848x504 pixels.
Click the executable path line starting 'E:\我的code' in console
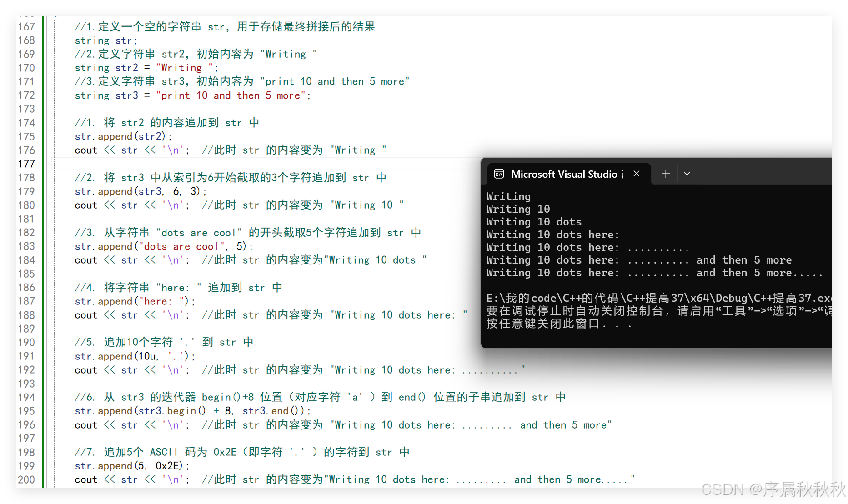coord(659,298)
